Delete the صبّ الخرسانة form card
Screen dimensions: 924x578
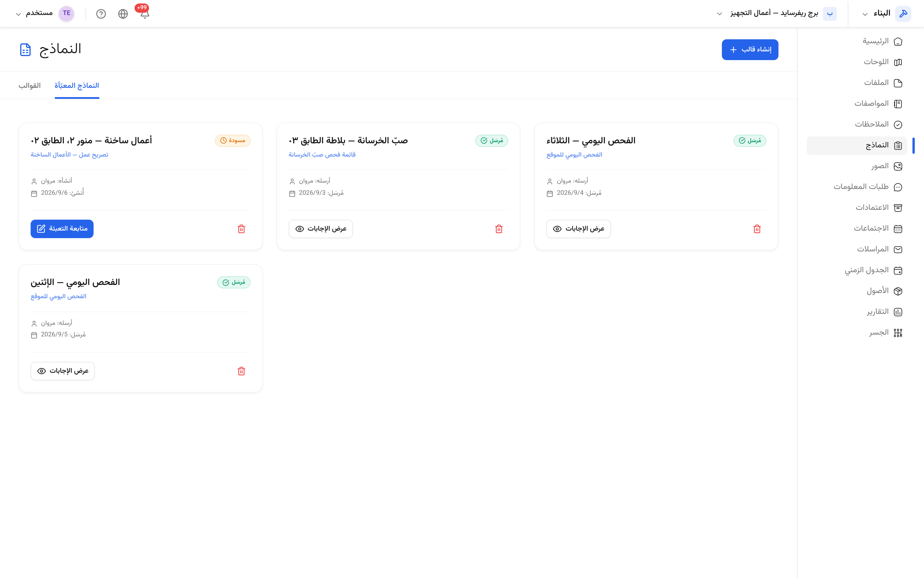click(x=499, y=229)
